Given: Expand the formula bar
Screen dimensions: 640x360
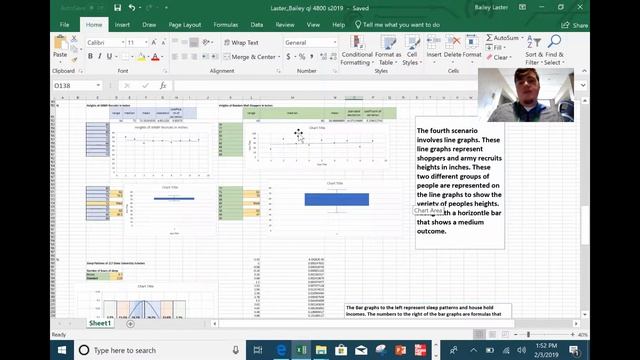Looking at the screenshot, I should (583, 85).
